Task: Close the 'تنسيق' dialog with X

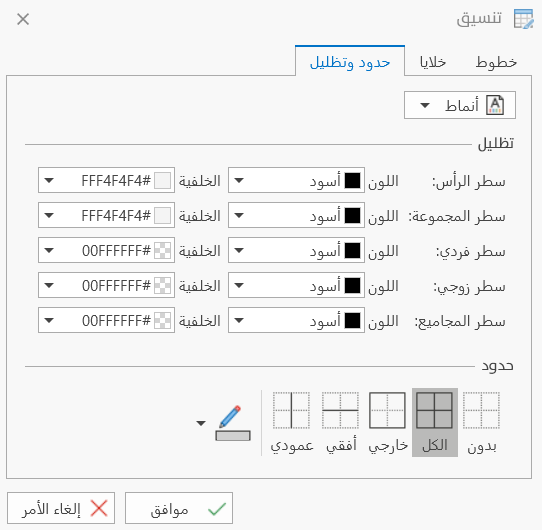Action: click(23, 19)
